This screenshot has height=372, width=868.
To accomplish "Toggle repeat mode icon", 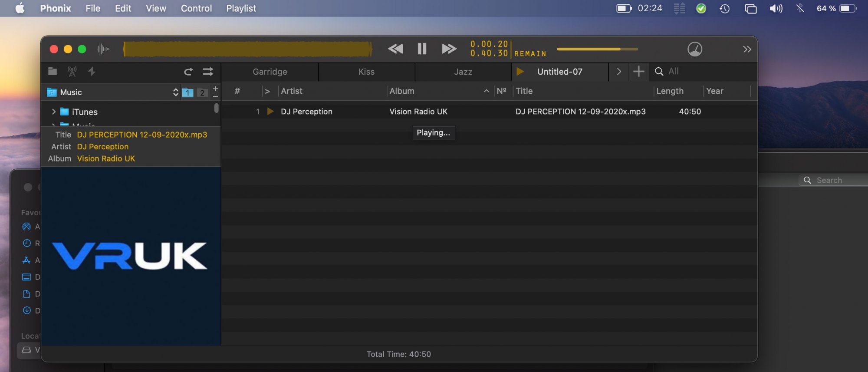I will click(x=188, y=72).
